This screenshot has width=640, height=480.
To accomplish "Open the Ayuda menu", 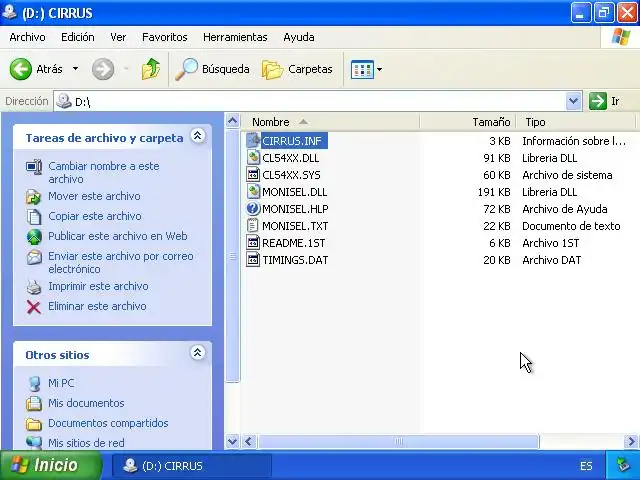I will tap(299, 37).
